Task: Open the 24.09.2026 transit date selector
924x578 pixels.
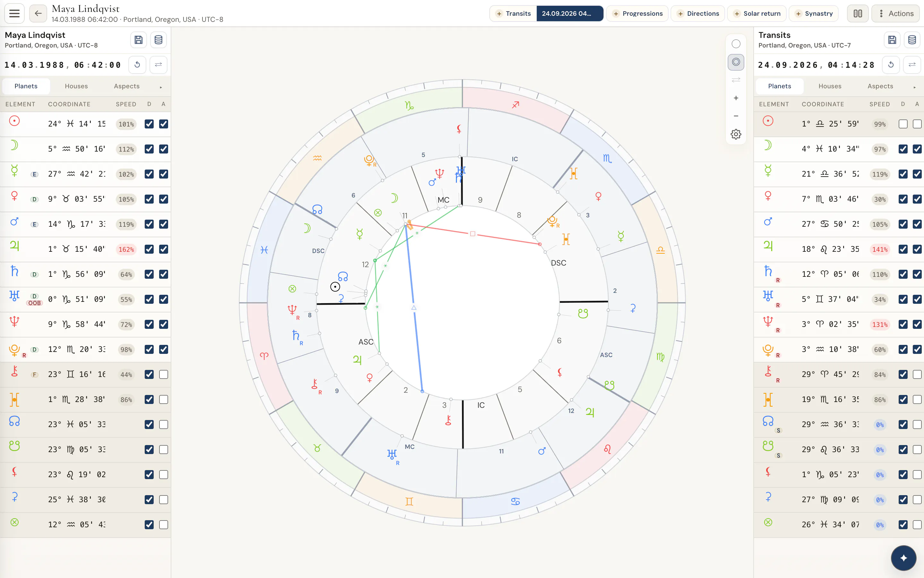Action: coord(570,13)
